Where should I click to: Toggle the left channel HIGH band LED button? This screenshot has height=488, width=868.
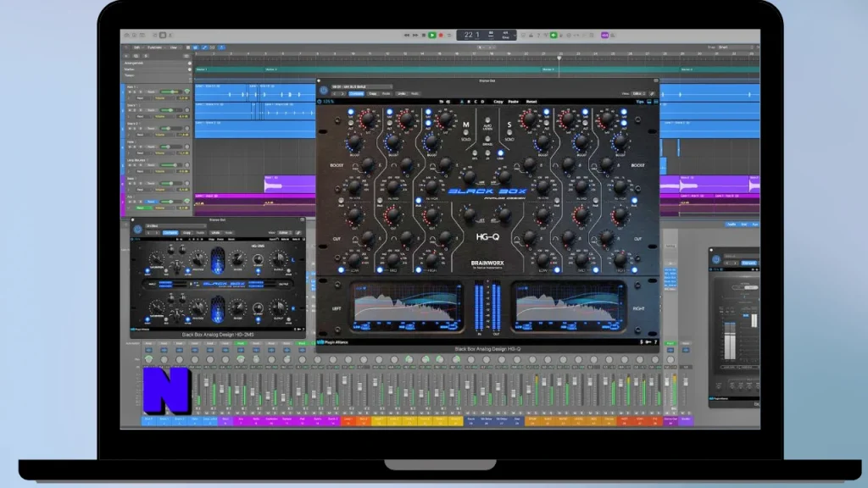click(x=418, y=270)
